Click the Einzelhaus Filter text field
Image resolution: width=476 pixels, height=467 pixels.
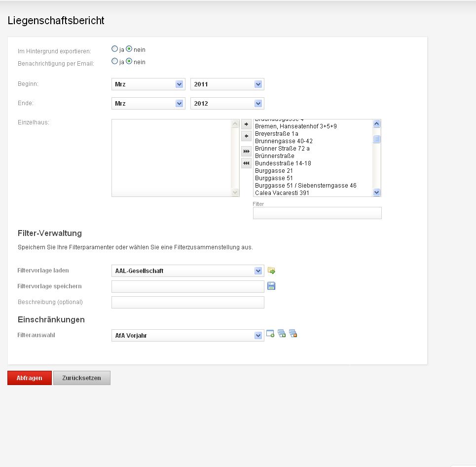pyautogui.click(x=317, y=213)
